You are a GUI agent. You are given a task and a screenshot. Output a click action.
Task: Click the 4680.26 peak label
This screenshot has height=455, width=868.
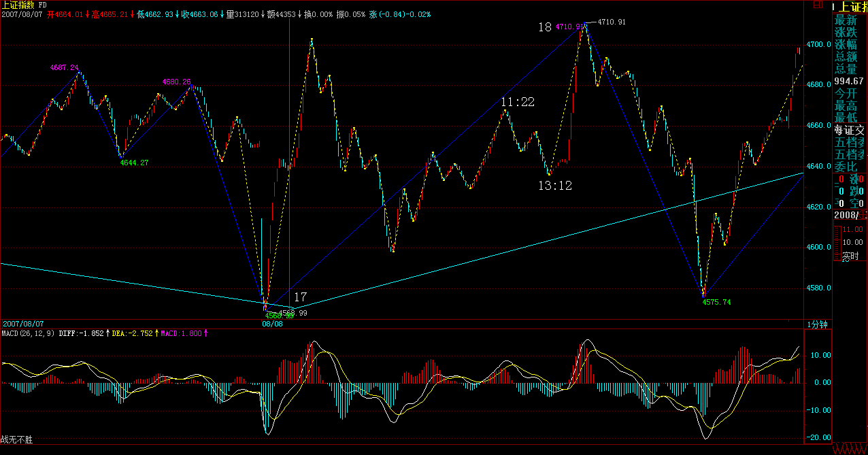click(176, 82)
